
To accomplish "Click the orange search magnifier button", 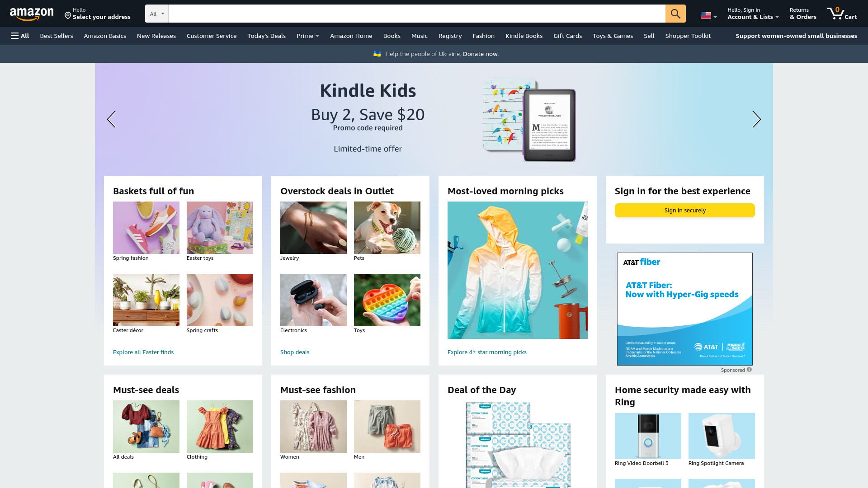I will tap(675, 14).
